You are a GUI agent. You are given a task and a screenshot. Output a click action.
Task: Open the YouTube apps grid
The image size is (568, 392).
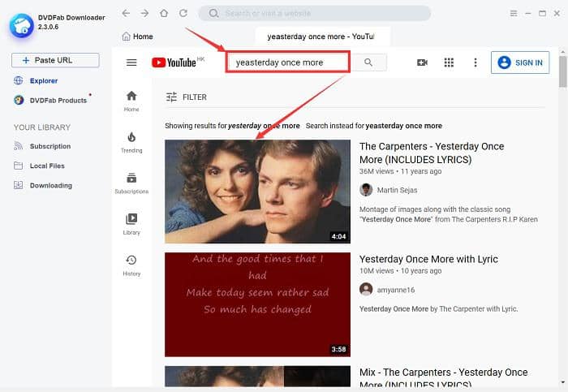(x=449, y=62)
